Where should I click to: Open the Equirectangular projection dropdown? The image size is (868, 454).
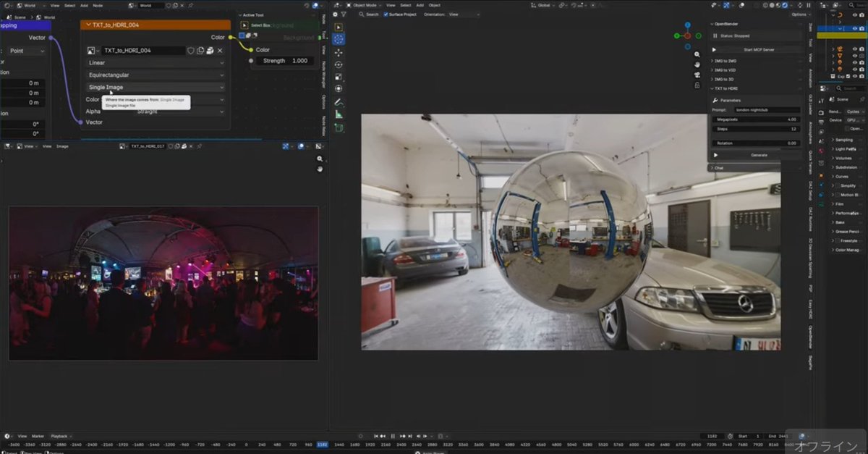click(156, 75)
